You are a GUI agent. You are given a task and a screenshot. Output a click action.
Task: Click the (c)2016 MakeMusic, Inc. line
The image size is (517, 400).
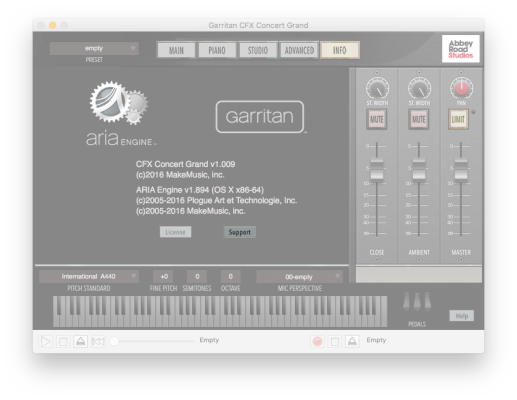(x=180, y=175)
